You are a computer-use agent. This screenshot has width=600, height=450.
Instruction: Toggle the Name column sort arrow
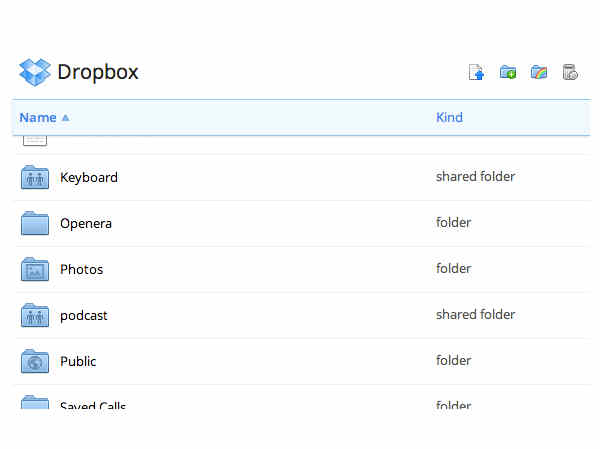tap(65, 118)
